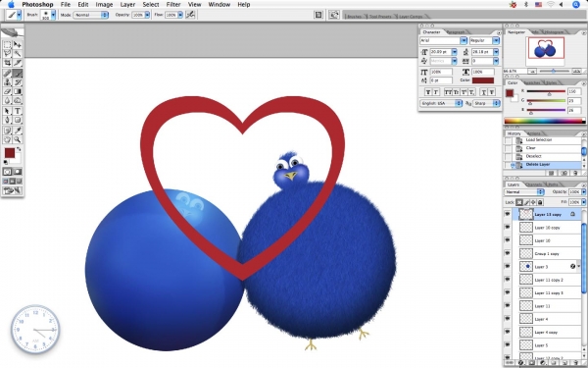Create a new layer from Layers panel
The image size is (588, 368).
tap(565, 363)
